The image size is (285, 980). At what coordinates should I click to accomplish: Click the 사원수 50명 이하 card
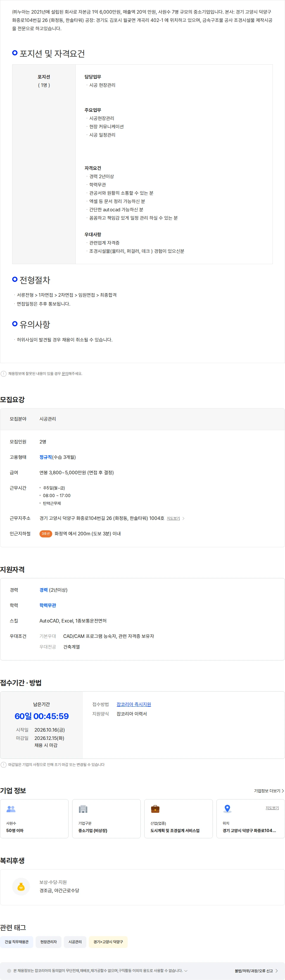coord(34,818)
